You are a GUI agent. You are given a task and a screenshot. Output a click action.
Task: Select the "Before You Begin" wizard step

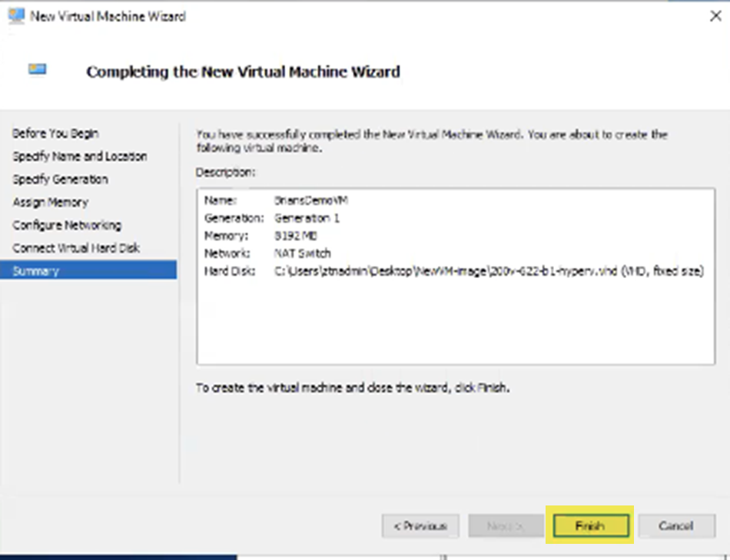(x=55, y=133)
